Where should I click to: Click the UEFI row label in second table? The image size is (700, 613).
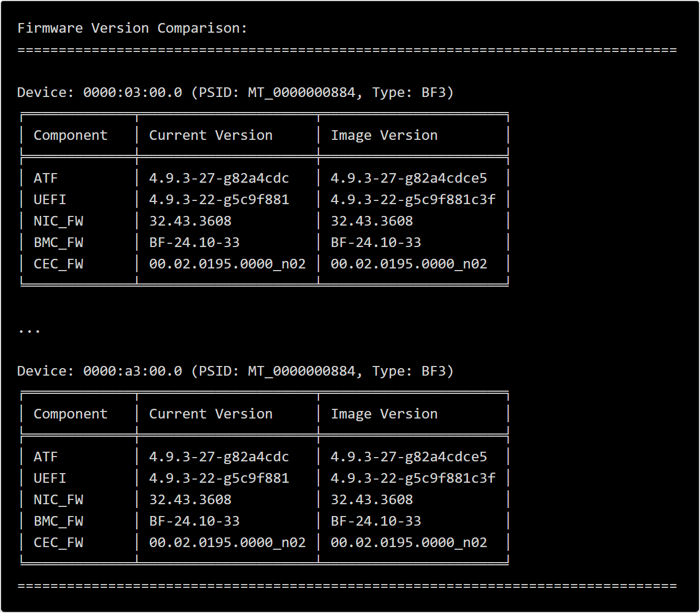50,479
